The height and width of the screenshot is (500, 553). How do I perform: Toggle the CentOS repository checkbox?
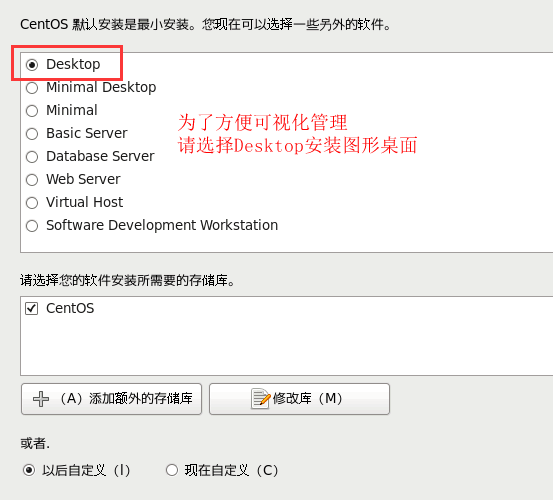point(31,309)
